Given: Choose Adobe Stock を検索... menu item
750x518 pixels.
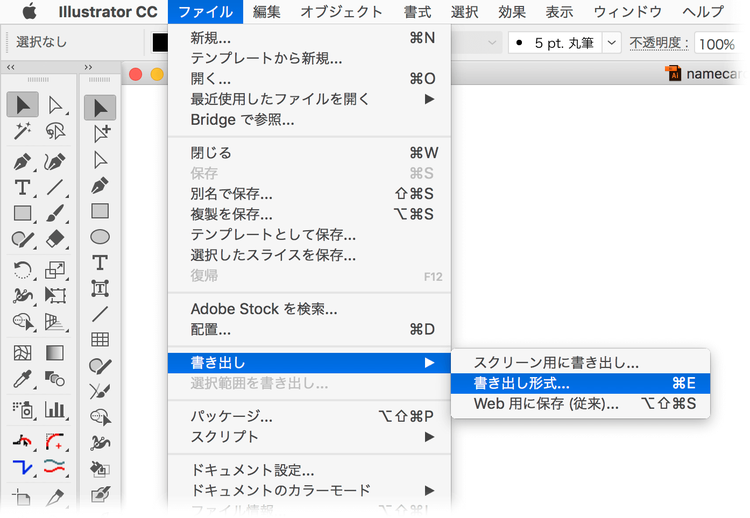Looking at the screenshot, I should click(x=309, y=309).
